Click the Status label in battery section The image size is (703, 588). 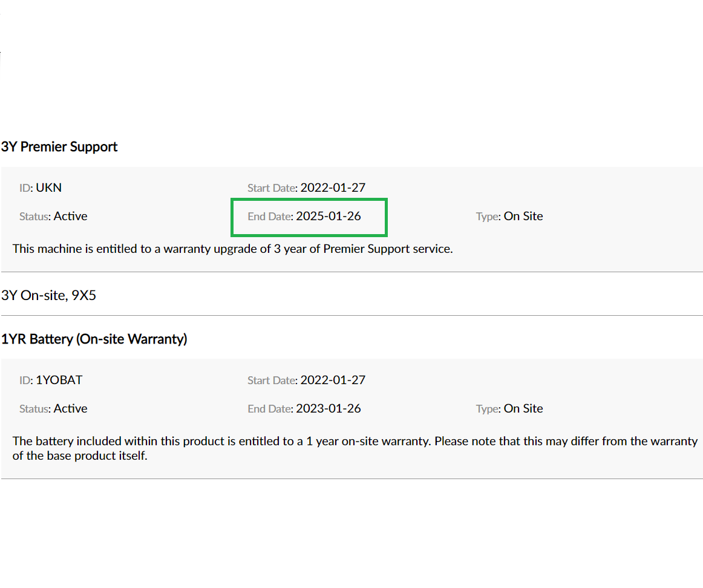pos(34,409)
